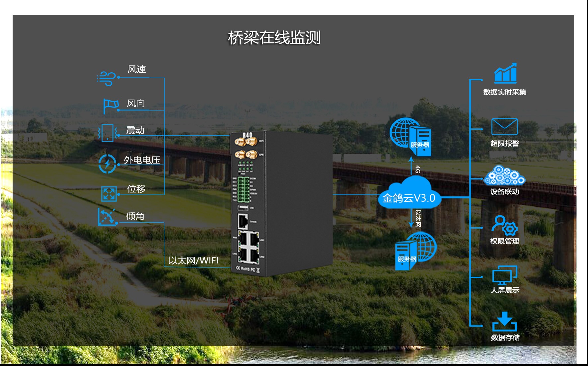
Task: Click the external voltage lightning icon
Action: pyautogui.click(x=107, y=164)
